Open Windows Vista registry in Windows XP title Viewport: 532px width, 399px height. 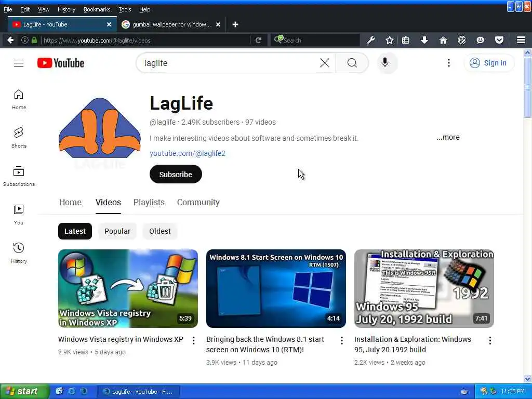[121, 339]
